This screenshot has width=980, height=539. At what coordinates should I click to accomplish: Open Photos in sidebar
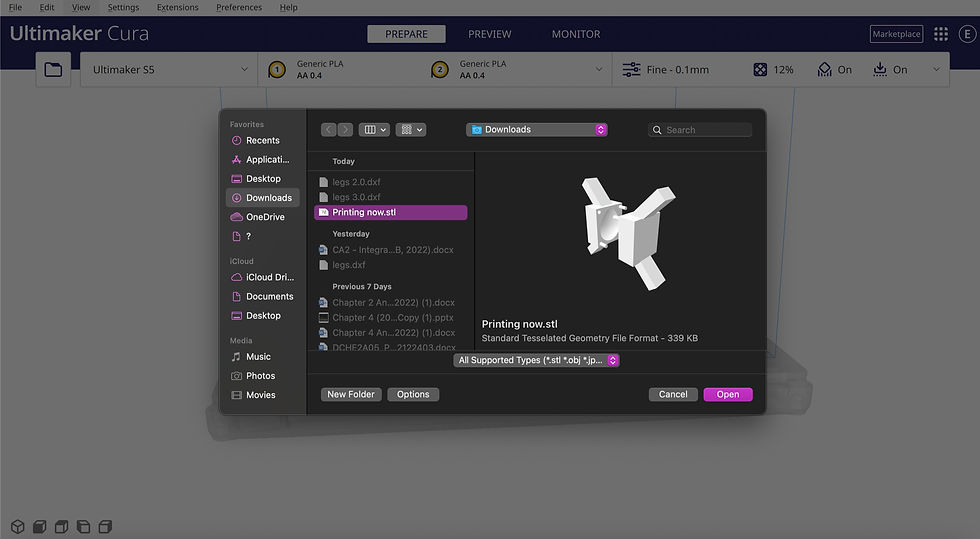(x=262, y=376)
